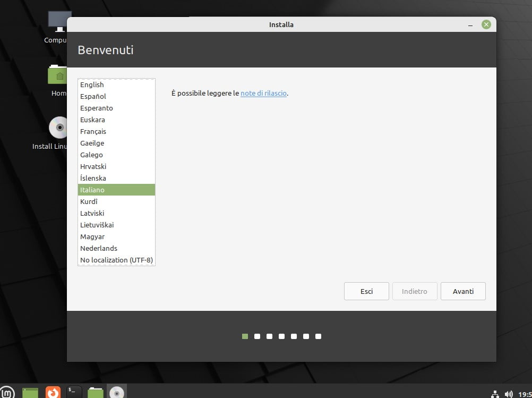Viewport: 532px width, 398px height.
Task: Pick Español in the language list
Action: (x=93, y=96)
